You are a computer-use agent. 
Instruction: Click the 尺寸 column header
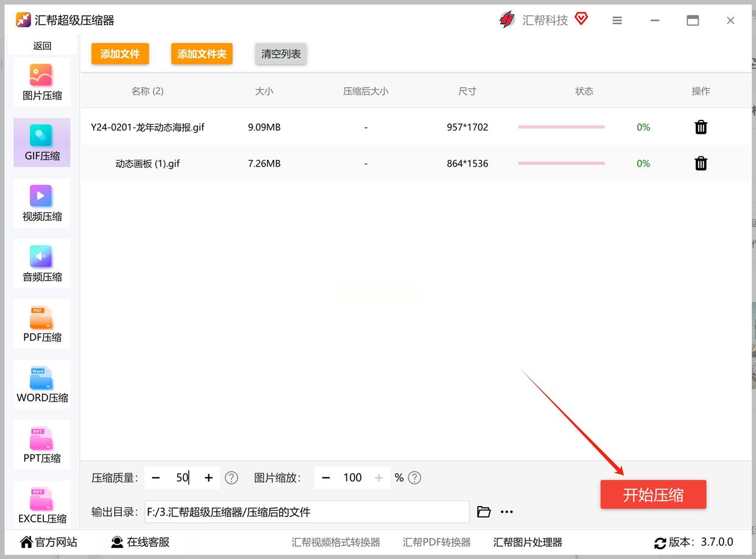467,91
